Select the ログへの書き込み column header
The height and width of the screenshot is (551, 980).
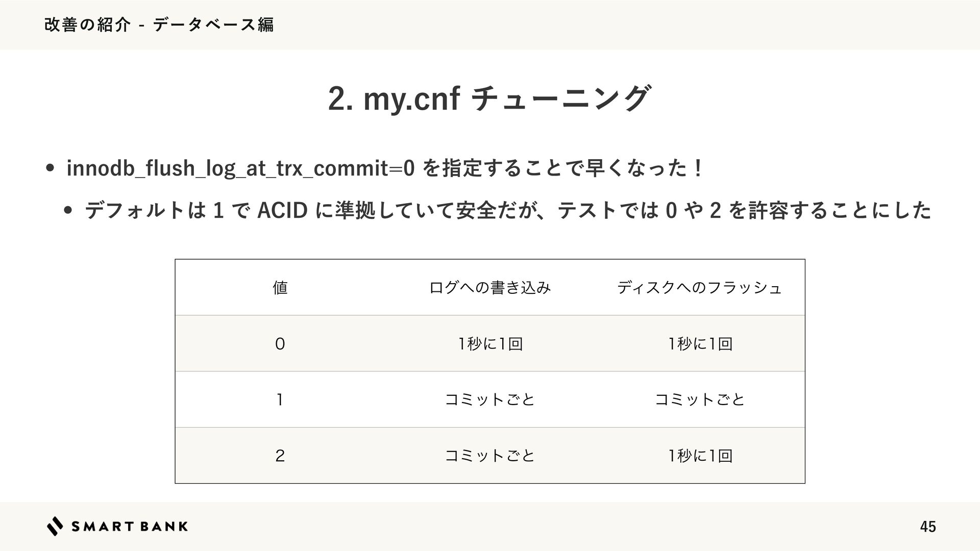[490, 288]
